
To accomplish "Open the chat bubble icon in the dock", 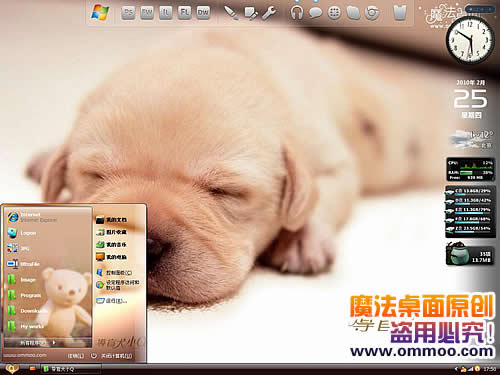I will (x=315, y=13).
